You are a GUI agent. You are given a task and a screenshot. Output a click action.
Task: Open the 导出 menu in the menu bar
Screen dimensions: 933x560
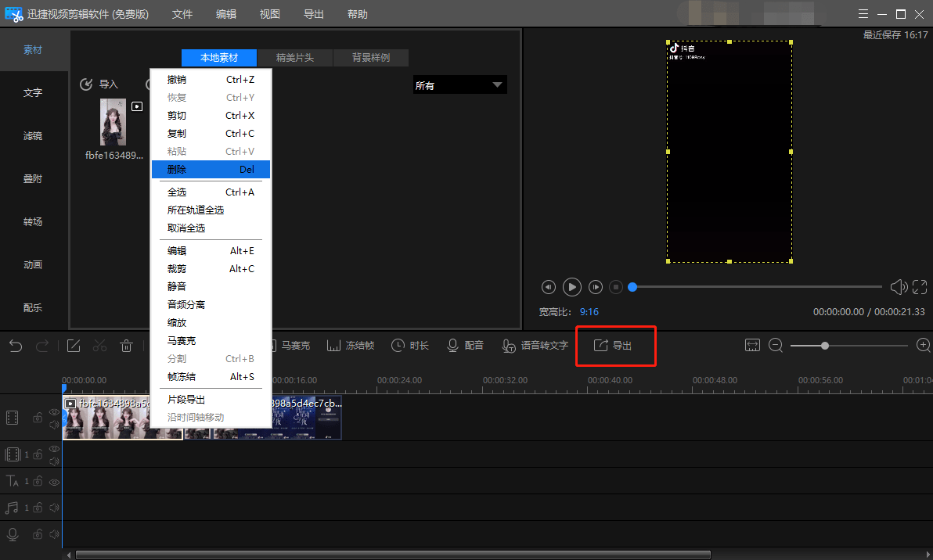(x=314, y=14)
